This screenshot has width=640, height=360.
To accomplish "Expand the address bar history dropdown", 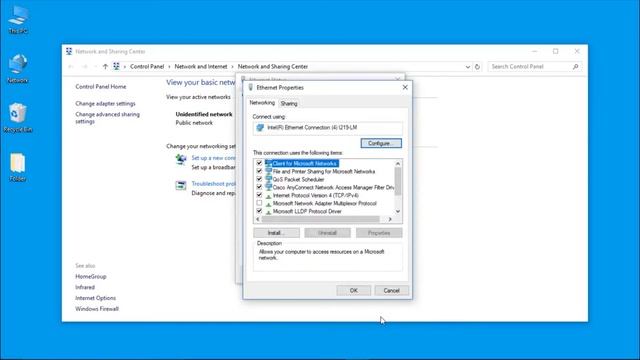I will coord(468,67).
